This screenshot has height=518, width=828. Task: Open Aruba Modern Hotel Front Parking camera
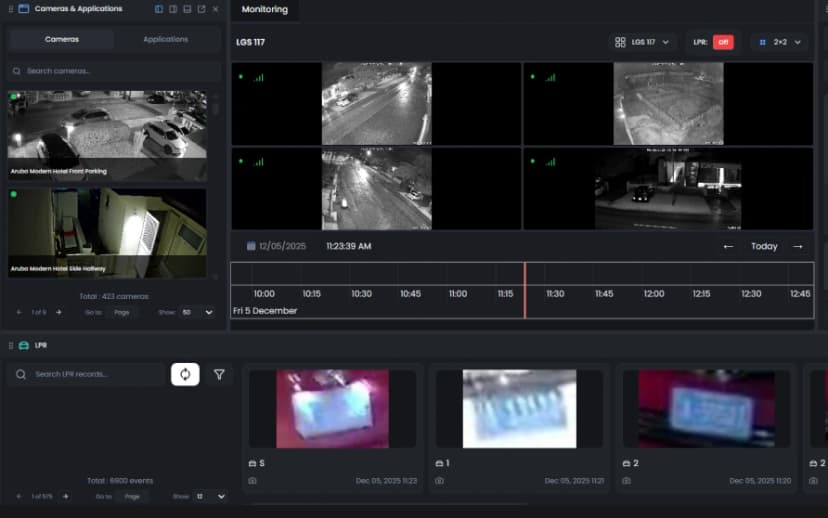[x=107, y=135]
